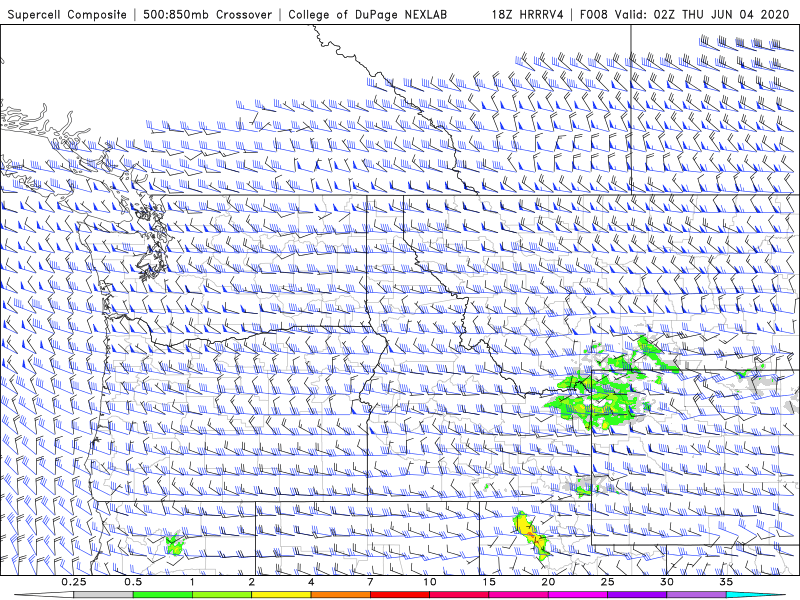Viewport: 800px width, 600px height.
Task: Click the bright green swatch between 0.5 and 1
Action: point(162,595)
